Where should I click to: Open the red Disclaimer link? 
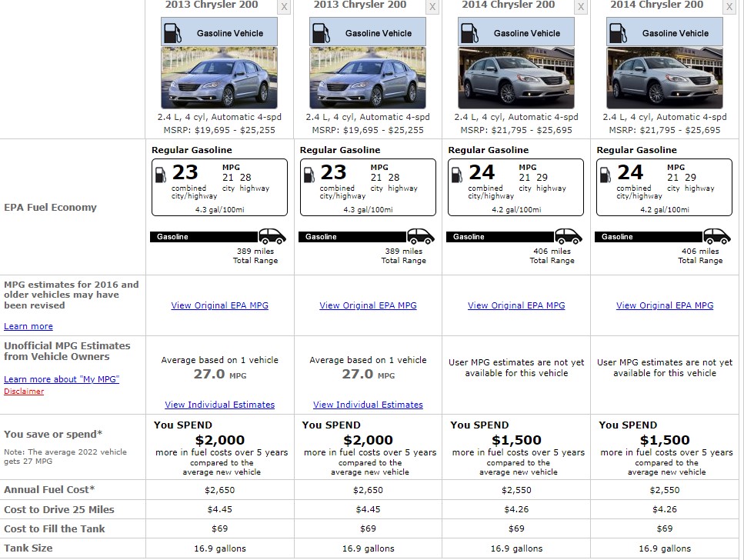pos(24,392)
